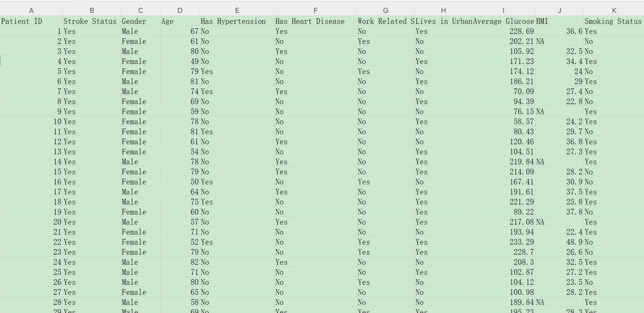The height and width of the screenshot is (313, 644).
Task: Select age 82 for patient 24
Action: click(x=180, y=262)
